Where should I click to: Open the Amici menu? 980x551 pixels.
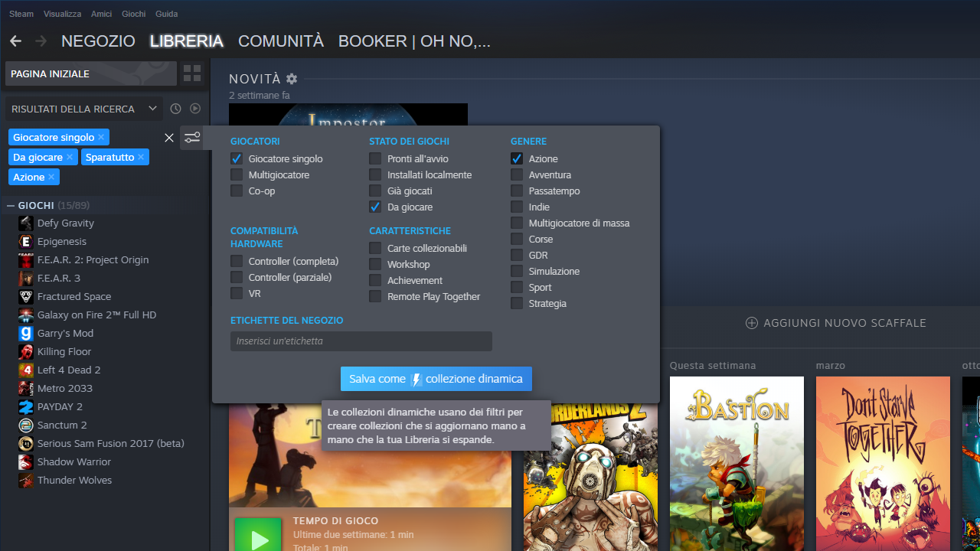coord(101,14)
